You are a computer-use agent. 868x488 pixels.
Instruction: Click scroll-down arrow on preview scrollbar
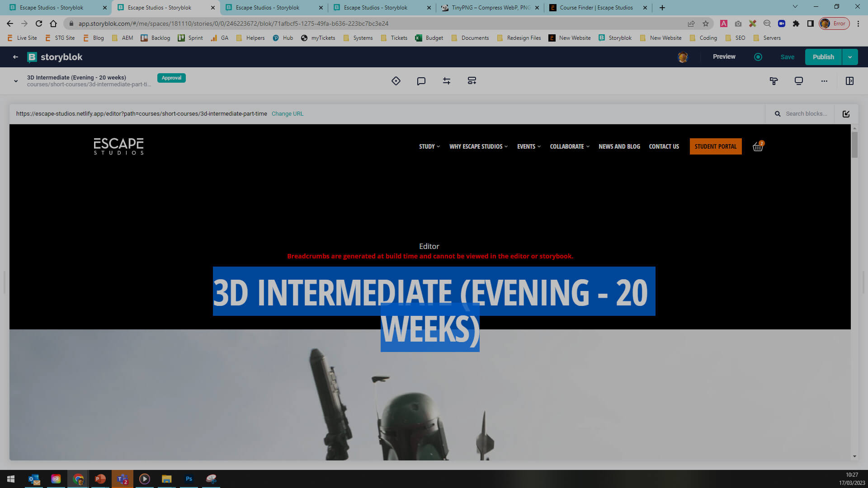coord(854,456)
